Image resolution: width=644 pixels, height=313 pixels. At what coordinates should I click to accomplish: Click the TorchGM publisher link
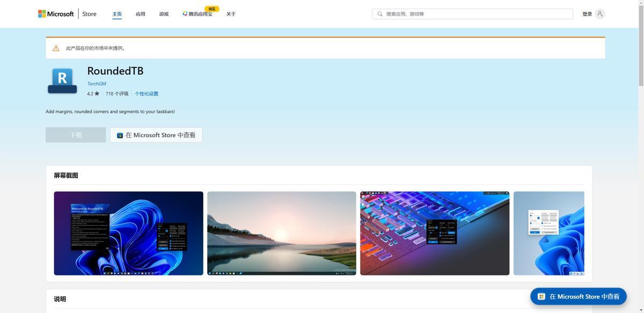[97, 84]
